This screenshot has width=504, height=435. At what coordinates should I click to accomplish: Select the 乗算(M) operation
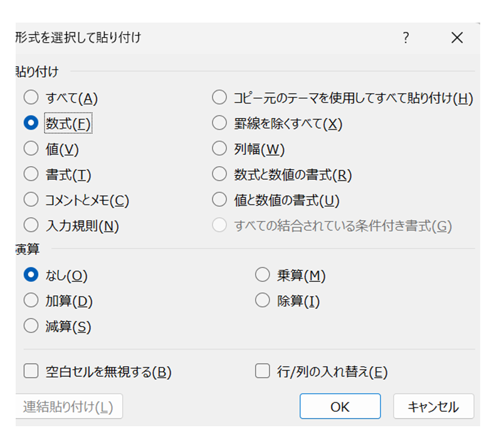pos(262,275)
